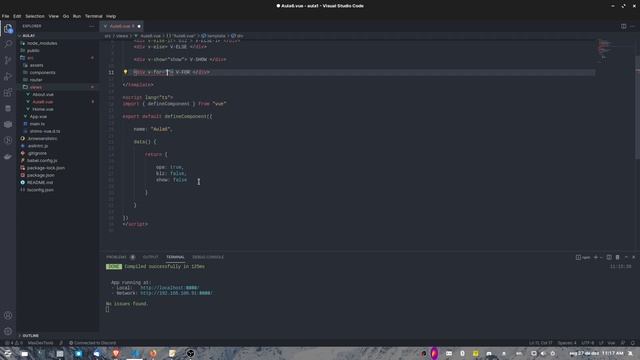This screenshot has width=640, height=360.
Task: Click the editor vertical scrollbar
Action: 638,108
